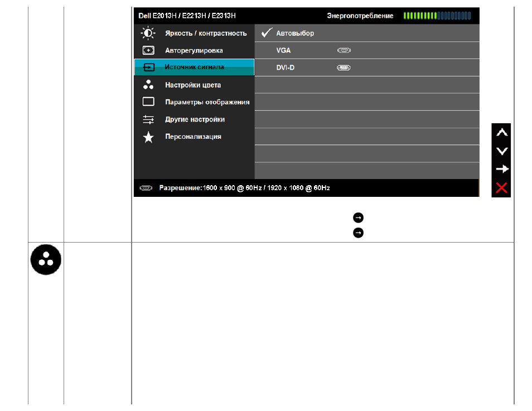
Task: Select the Автовыбор input option
Action: pos(367,33)
